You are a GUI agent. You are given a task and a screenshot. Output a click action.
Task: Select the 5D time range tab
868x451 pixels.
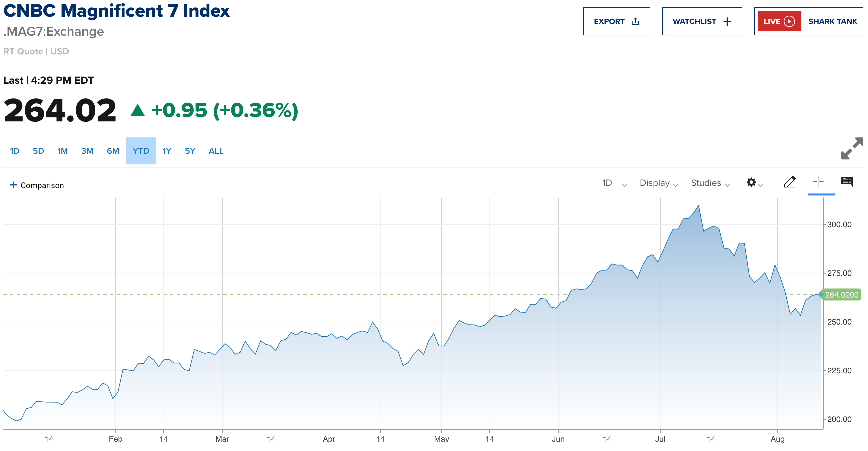38,151
